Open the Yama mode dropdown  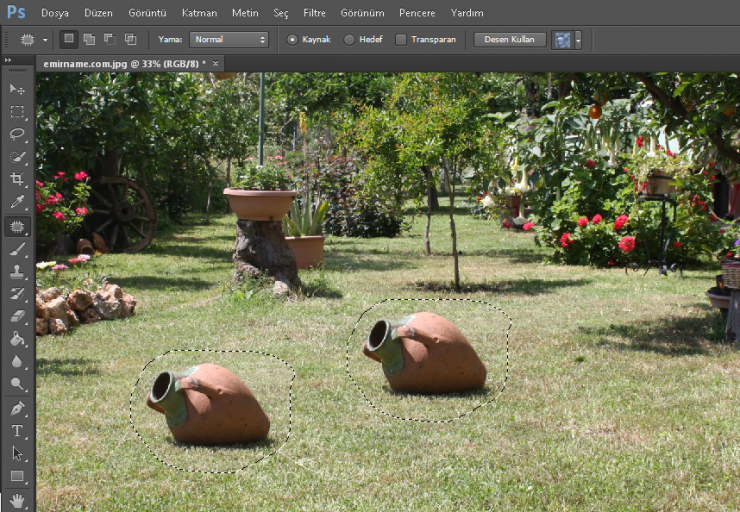click(x=229, y=40)
